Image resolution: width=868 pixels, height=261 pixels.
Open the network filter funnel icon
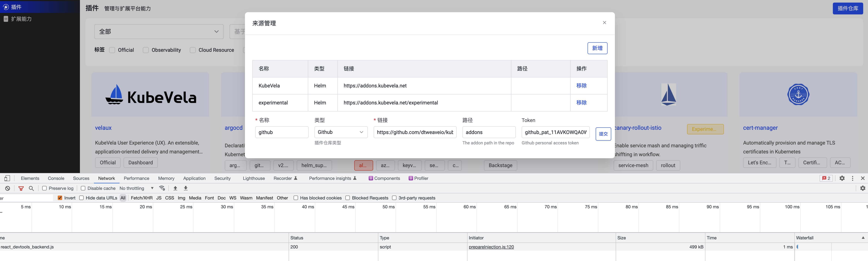tap(21, 188)
